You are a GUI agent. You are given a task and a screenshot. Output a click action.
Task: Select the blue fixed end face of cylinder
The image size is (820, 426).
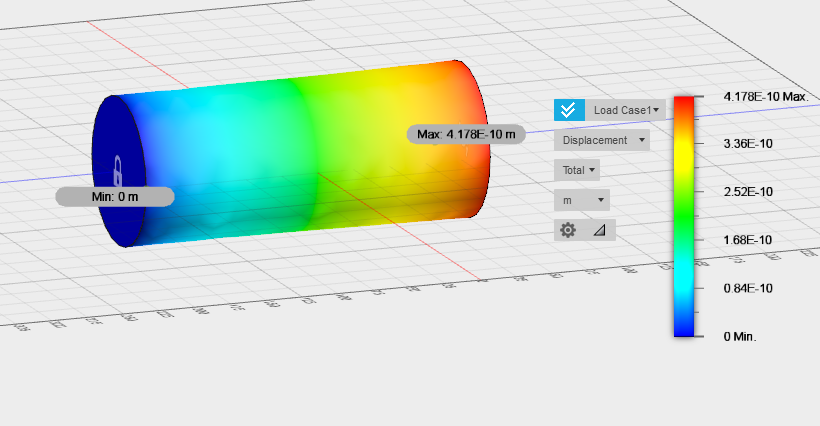(x=119, y=171)
